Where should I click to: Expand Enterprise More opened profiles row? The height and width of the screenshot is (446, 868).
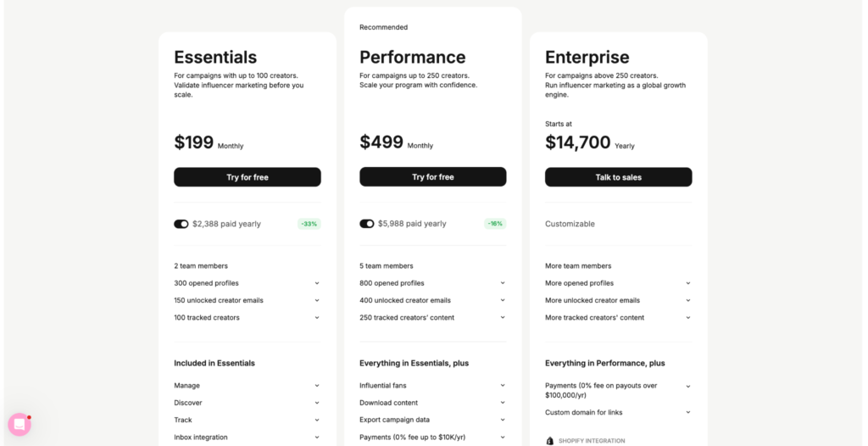coord(688,283)
